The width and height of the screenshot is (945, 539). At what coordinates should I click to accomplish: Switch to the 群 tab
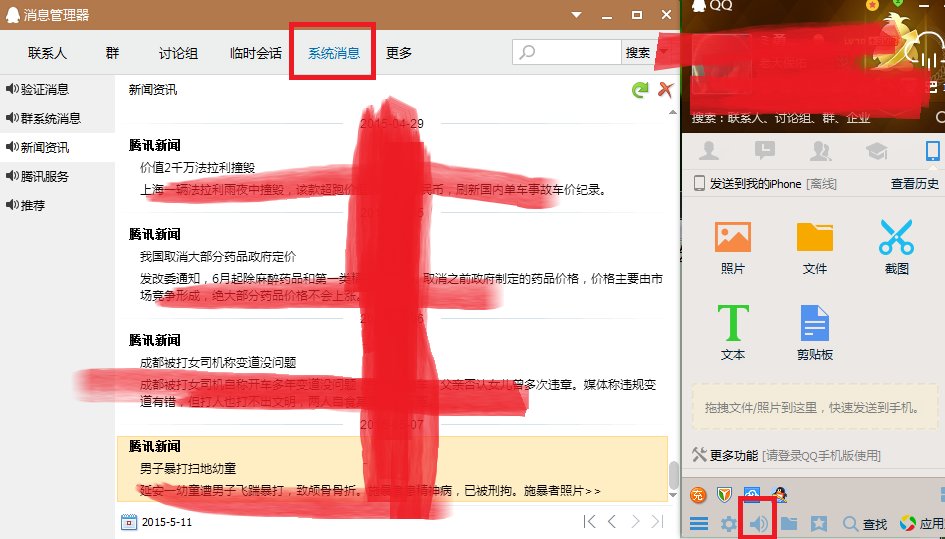click(x=112, y=53)
